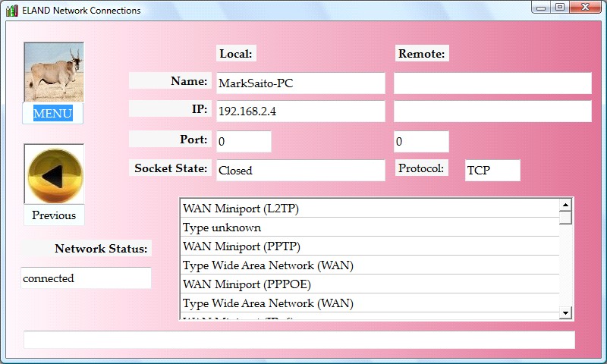
Task: Click the eland antelope menu image
Action: [x=53, y=72]
